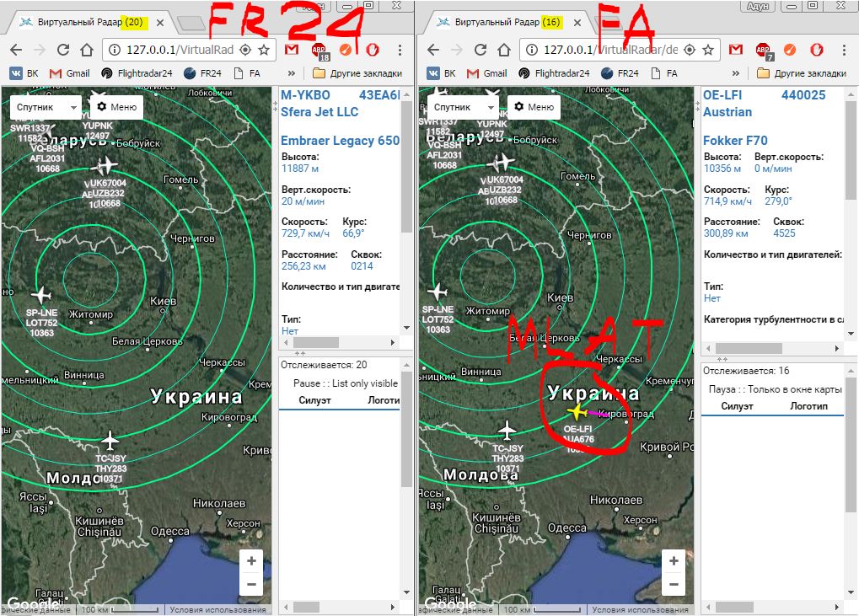Viewport: 859px width, 616px height.
Task: Open the Flightradar24 bookmark in left browser
Action: click(x=136, y=73)
